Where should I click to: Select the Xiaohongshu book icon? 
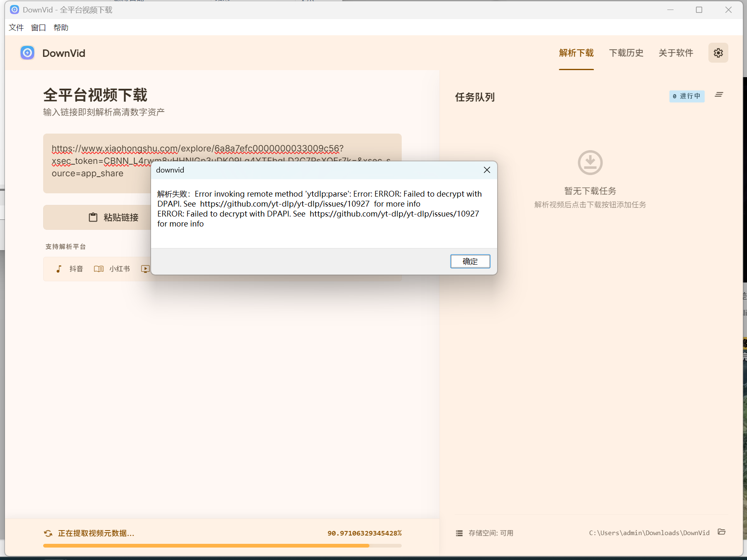pyautogui.click(x=99, y=269)
